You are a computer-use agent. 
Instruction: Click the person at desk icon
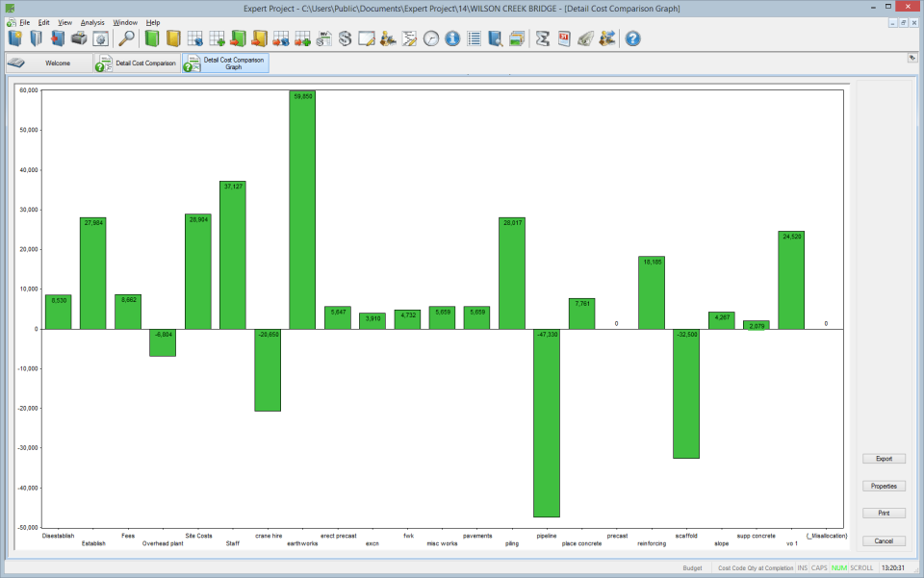click(x=388, y=38)
